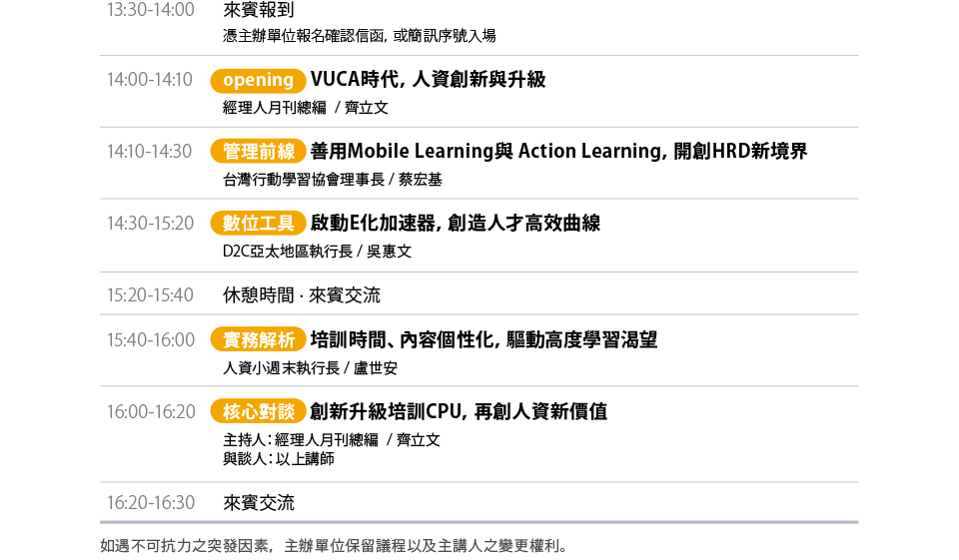959x560 pixels.
Task: Click the orange opening badge
Action: (x=258, y=80)
